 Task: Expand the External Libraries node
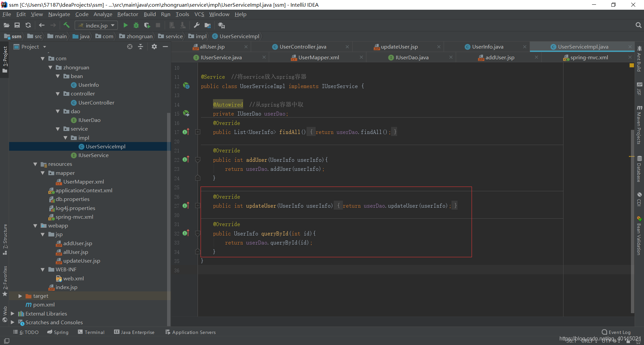(12, 314)
